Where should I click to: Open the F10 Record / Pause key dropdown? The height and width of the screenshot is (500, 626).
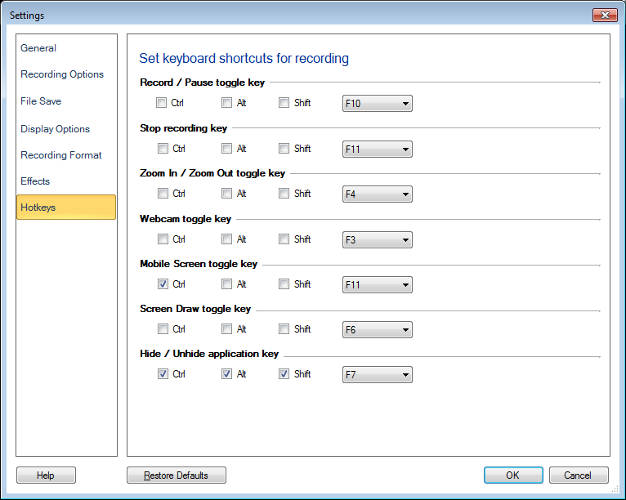point(377,103)
